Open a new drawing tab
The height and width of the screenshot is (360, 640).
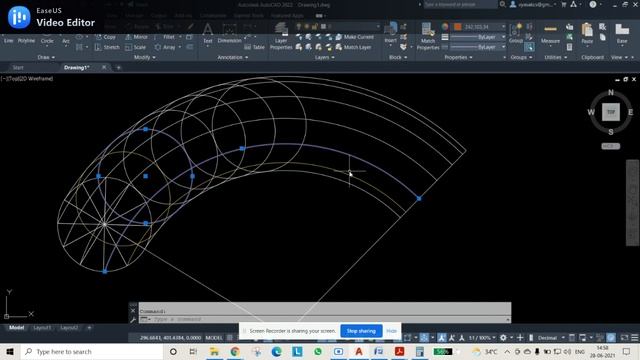point(119,67)
